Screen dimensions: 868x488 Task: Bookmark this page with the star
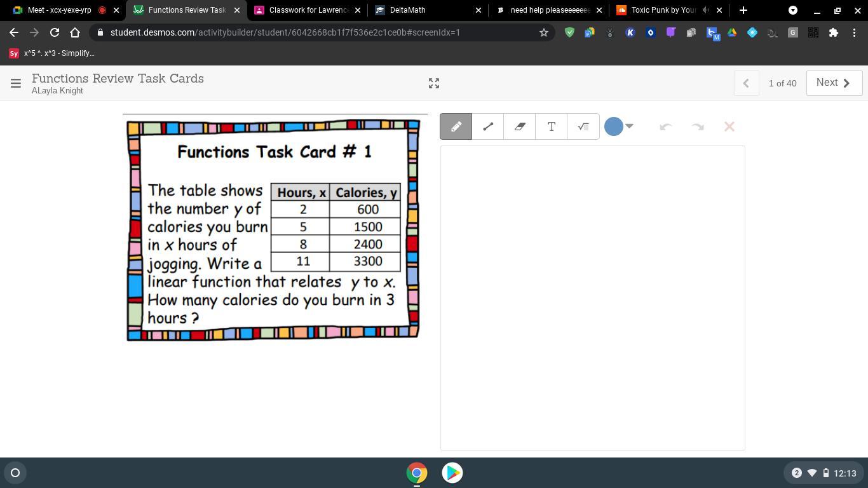pos(543,32)
